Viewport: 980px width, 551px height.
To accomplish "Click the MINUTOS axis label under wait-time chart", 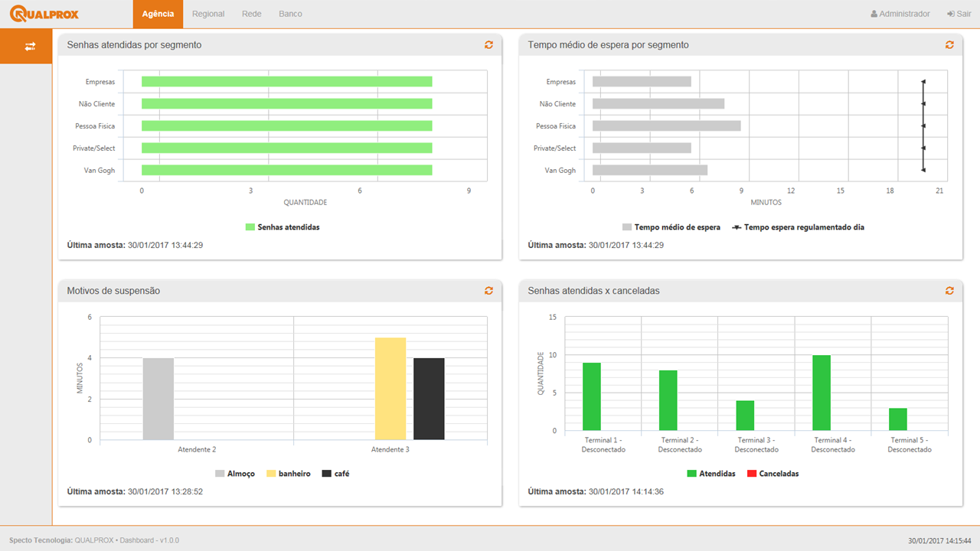I will 766,203.
